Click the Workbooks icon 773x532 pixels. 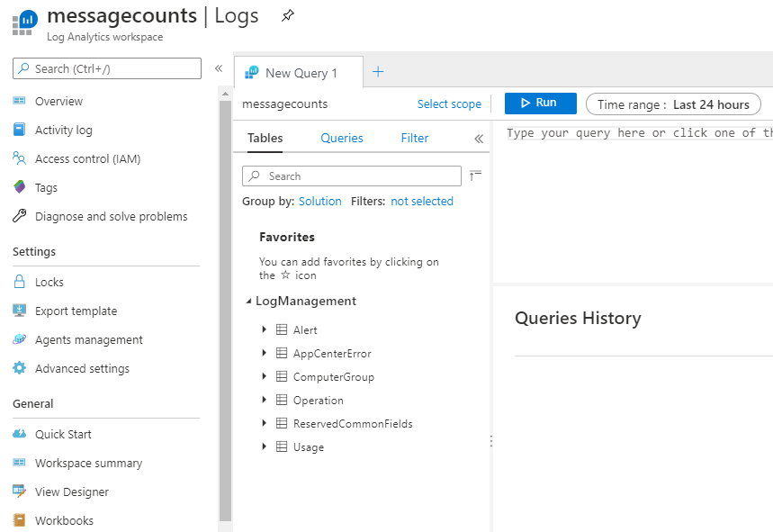[19, 520]
